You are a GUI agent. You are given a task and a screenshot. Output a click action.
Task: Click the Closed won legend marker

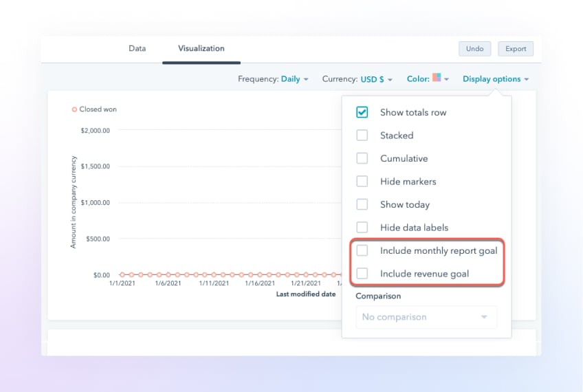coord(75,109)
